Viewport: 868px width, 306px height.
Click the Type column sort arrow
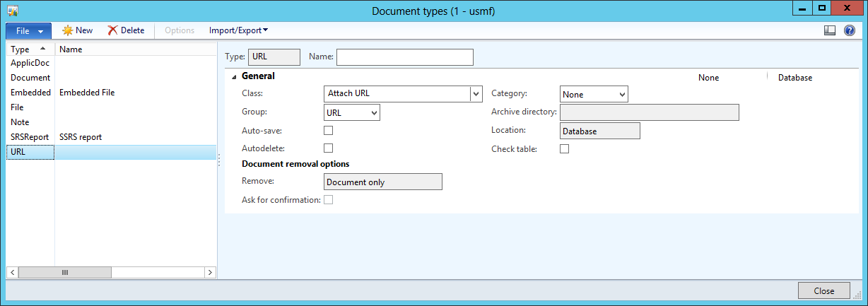pos(43,49)
